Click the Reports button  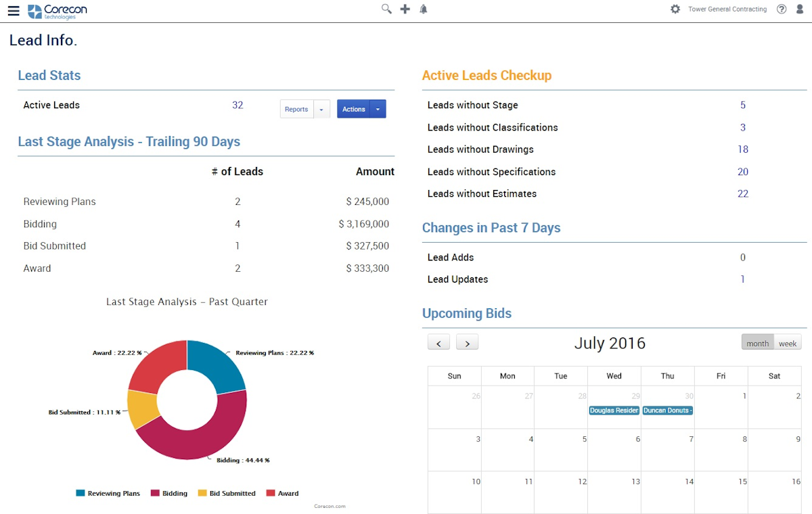[x=296, y=109]
